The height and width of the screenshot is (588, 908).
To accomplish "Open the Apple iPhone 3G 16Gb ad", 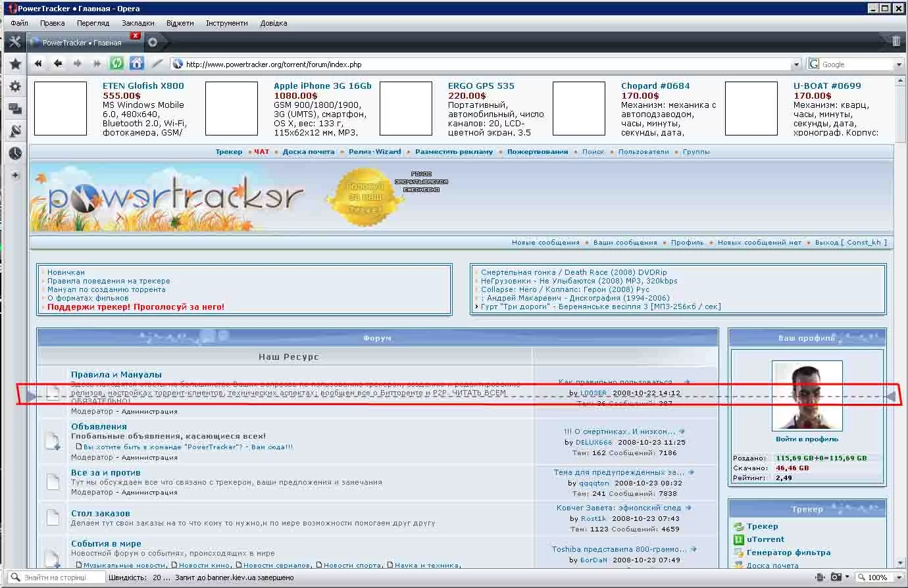I will point(322,86).
